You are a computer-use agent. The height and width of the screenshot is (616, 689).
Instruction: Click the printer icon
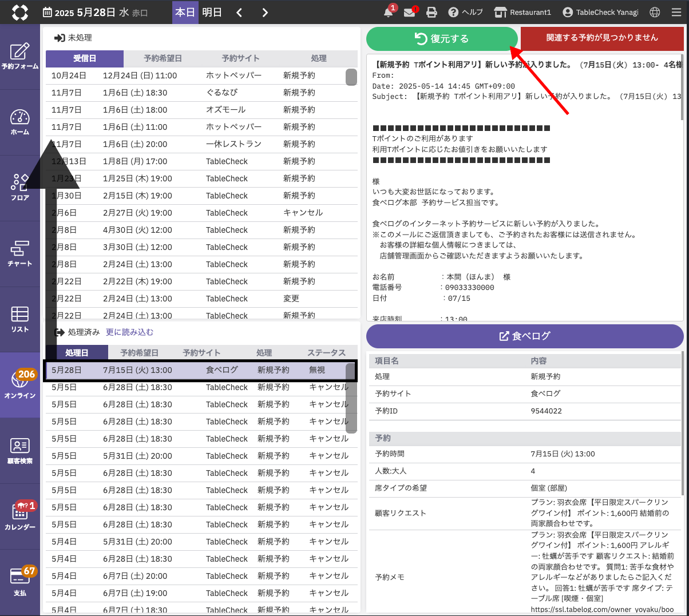pos(432,12)
